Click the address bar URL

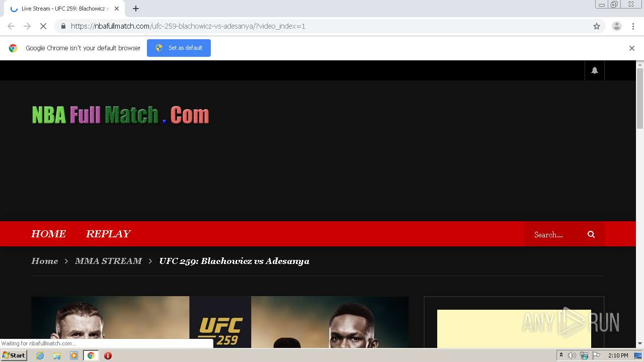[188, 26]
